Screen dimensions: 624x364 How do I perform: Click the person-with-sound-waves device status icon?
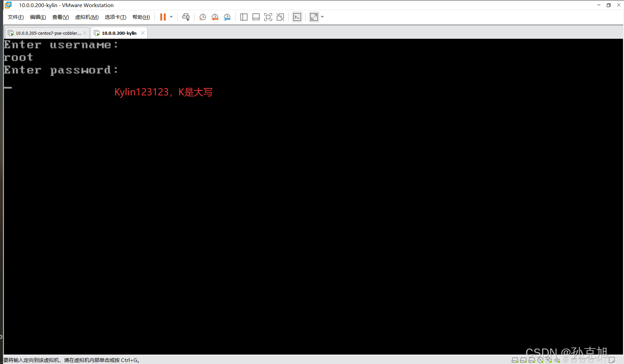point(599,360)
